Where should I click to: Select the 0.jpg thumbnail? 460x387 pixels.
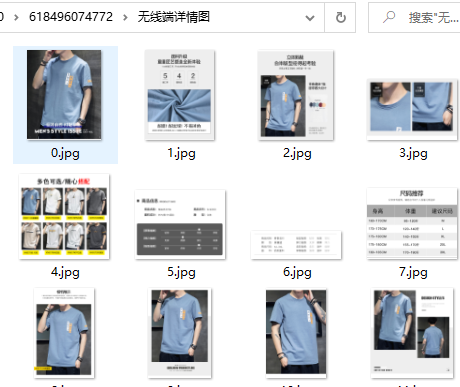(64, 95)
